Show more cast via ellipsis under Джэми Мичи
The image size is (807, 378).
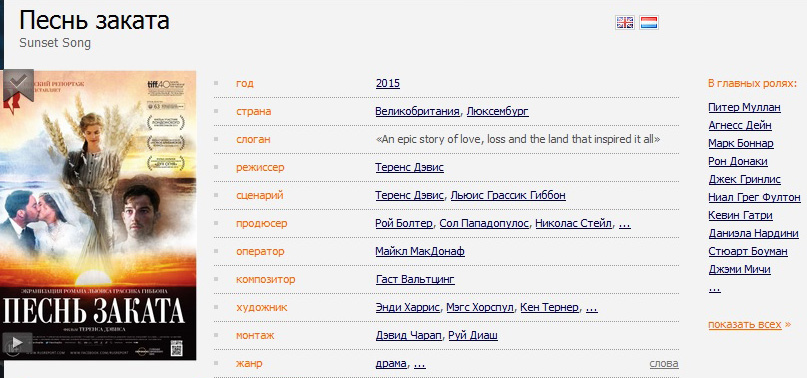click(x=714, y=288)
